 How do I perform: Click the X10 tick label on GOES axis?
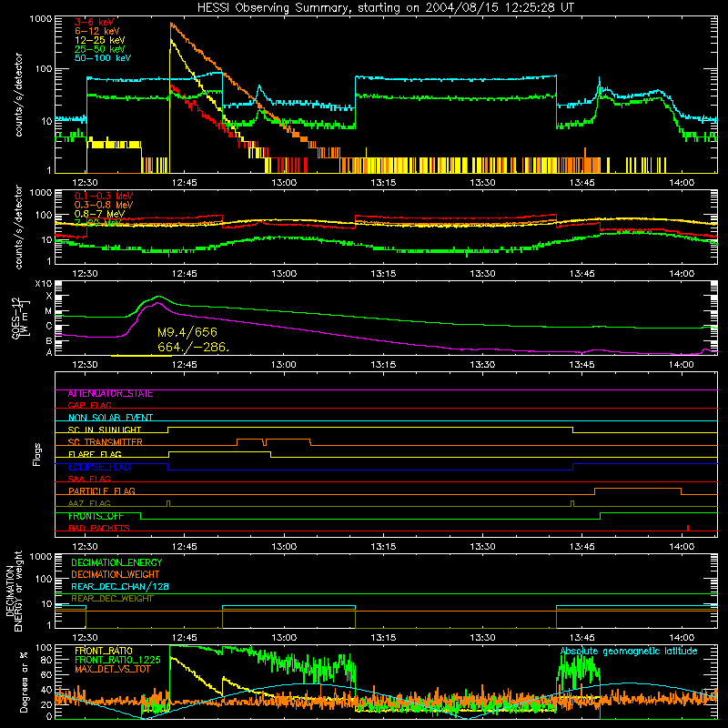(44, 284)
